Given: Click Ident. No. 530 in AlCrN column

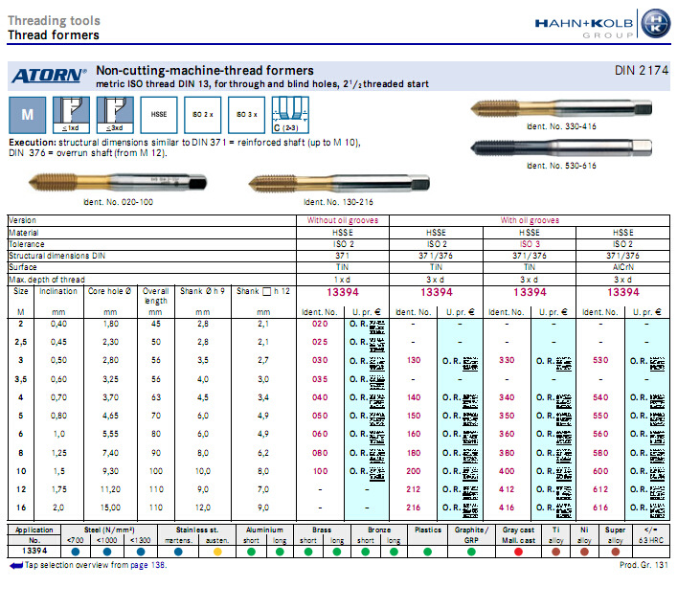Looking at the screenshot, I should click(x=600, y=360).
